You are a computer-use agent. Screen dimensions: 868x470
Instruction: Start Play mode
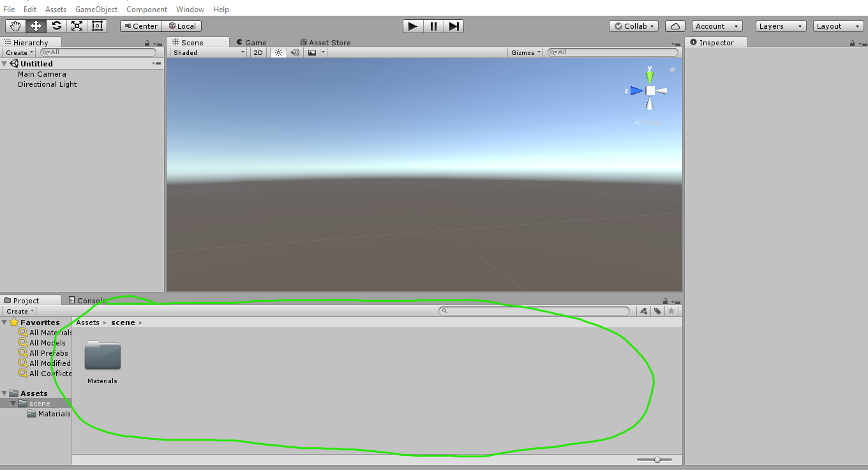[413, 26]
